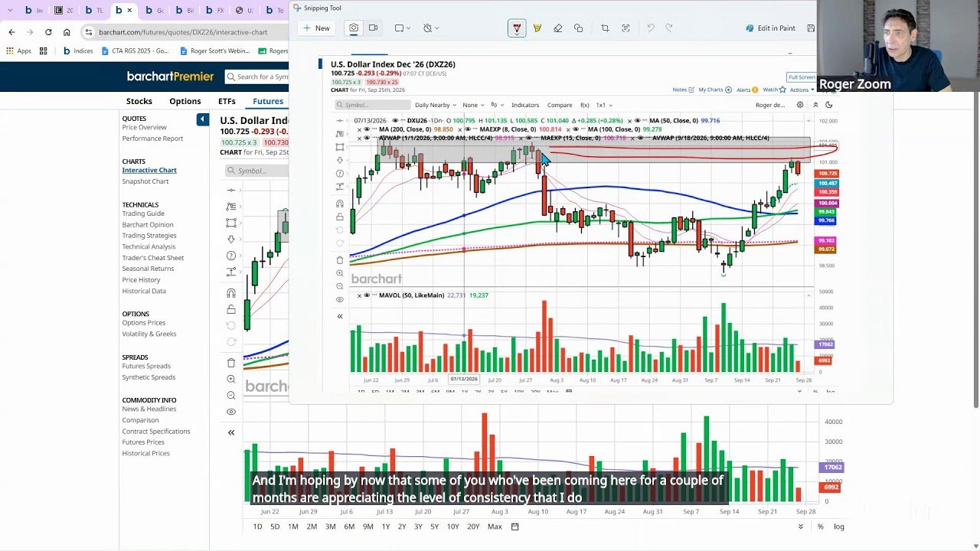Viewport: 980px width, 551px height.
Task: Remove MA (100, Close, 0) study via X
Action: click(570, 129)
